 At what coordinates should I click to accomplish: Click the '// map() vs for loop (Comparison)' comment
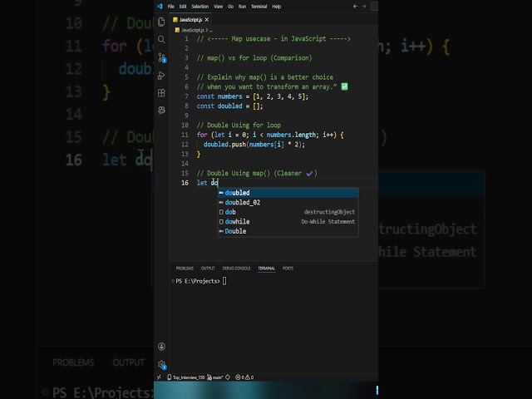254,58
